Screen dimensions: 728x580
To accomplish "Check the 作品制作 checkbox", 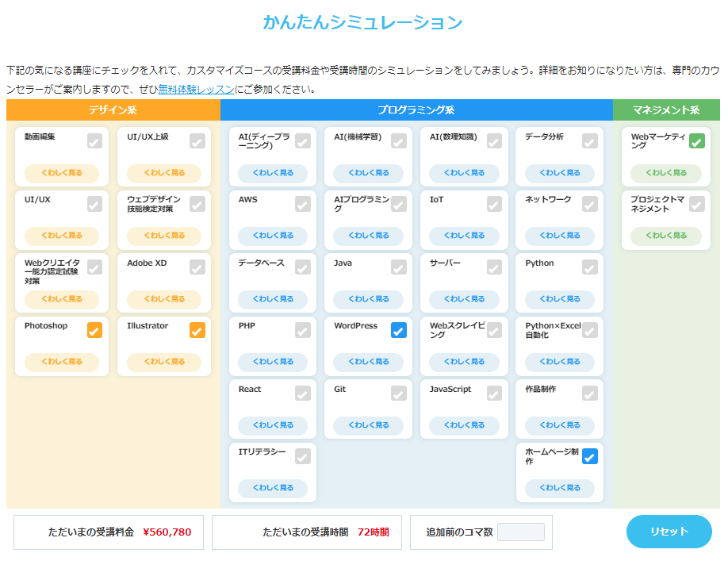I will (x=590, y=394).
